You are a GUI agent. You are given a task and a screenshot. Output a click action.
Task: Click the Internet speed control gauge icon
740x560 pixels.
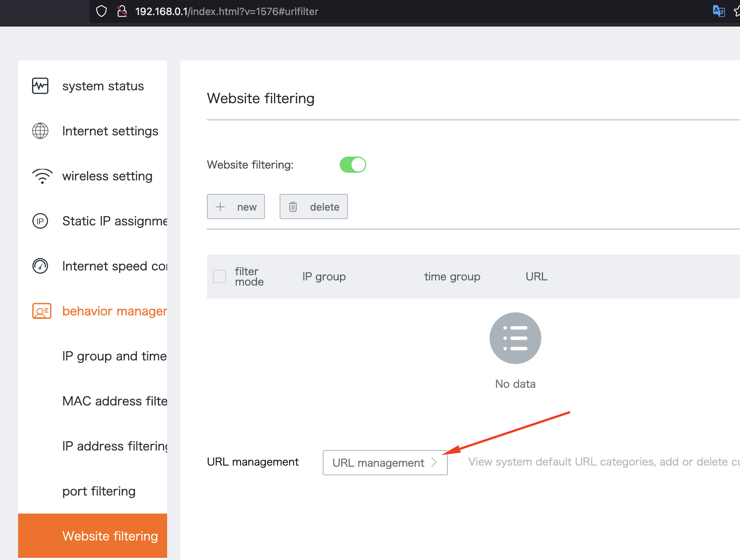40,266
